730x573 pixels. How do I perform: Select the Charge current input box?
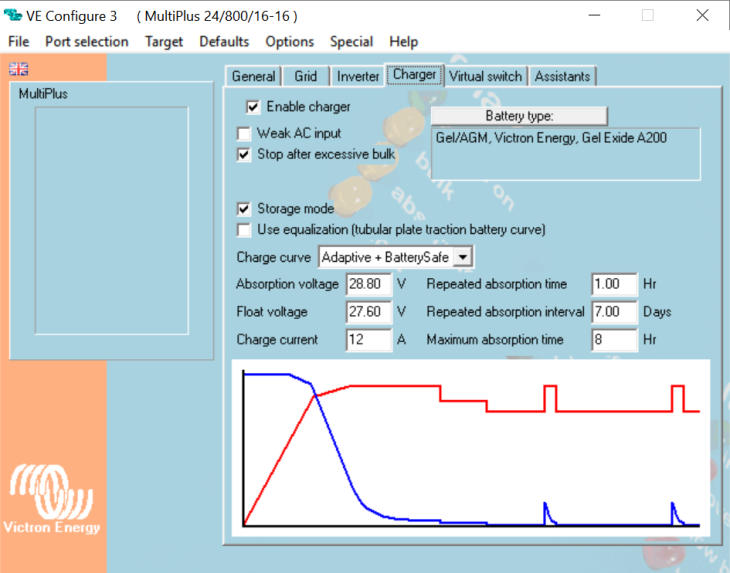[368, 340]
